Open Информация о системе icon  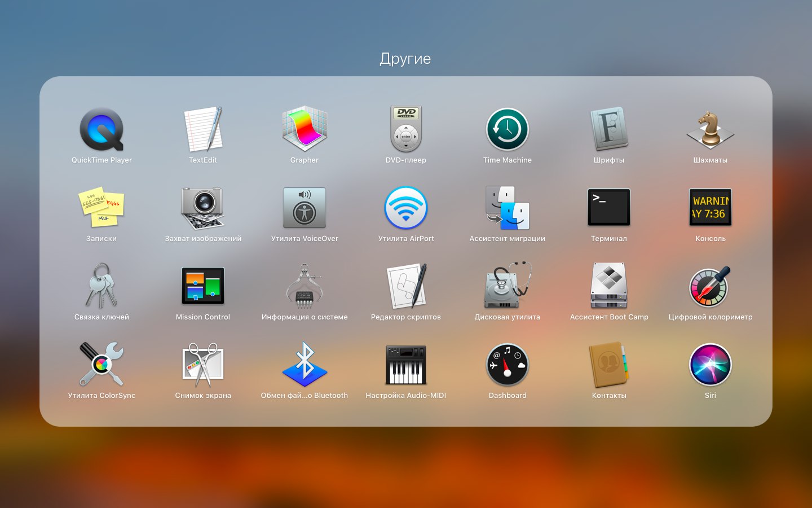click(x=304, y=286)
